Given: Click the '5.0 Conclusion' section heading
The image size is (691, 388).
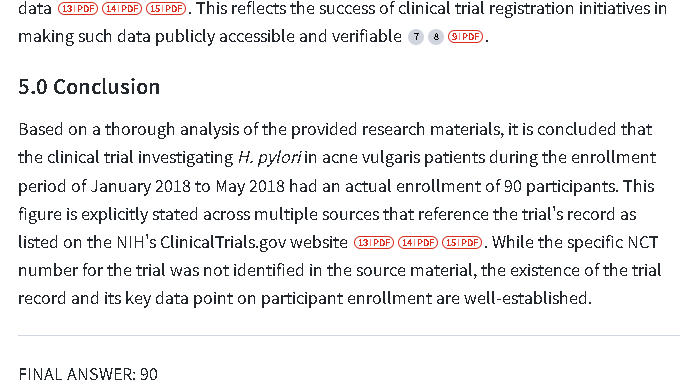Looking at the screenshot, I should [89, 87].
